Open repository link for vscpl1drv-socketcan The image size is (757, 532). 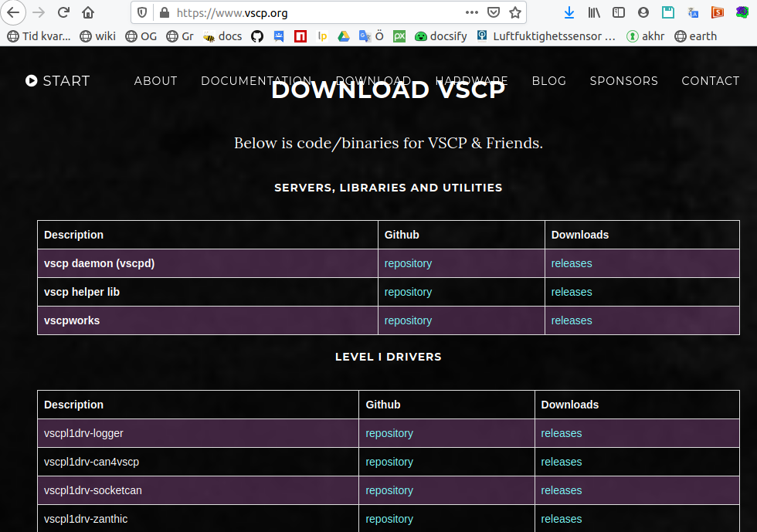[389, 490]
